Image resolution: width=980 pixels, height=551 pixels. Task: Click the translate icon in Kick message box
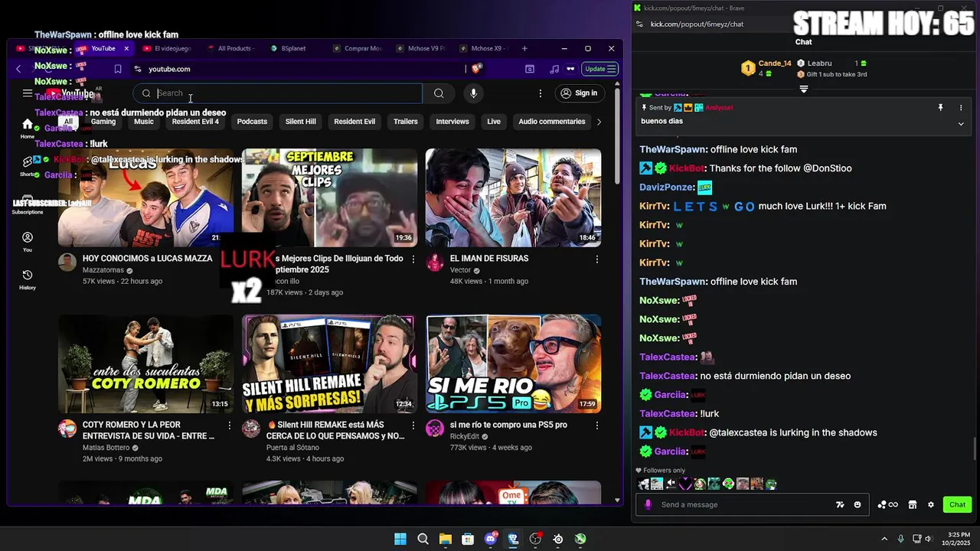[x=840, y=505]
